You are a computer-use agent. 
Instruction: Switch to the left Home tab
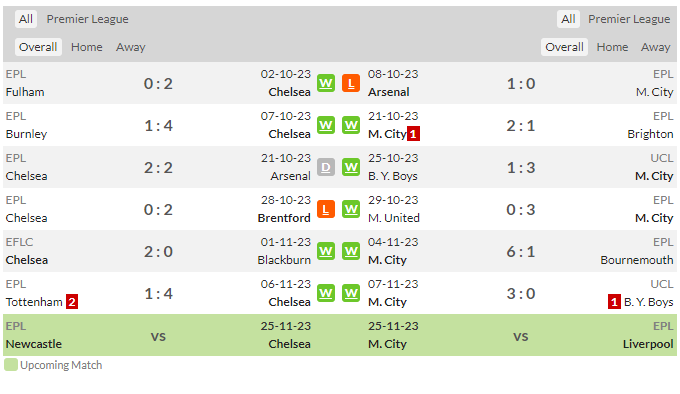(87, 47)
